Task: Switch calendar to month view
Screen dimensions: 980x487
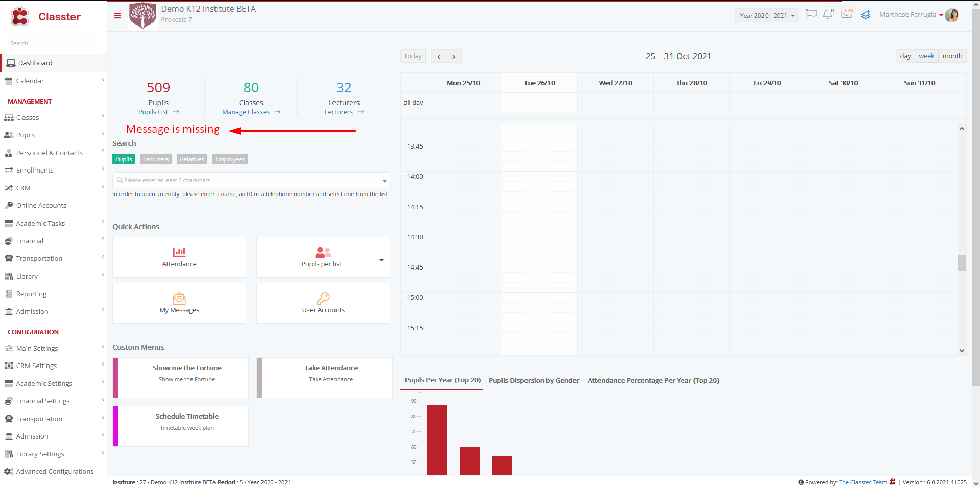Action: coord(952,56)
